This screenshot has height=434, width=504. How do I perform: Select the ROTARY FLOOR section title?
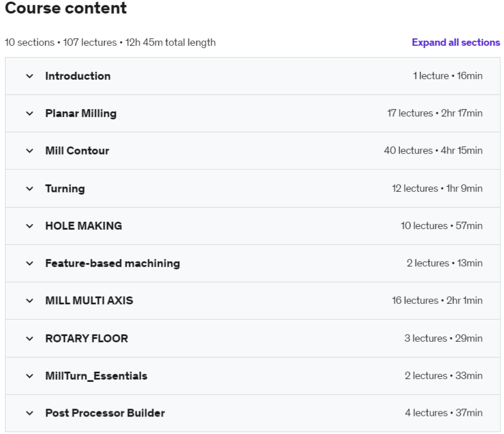[87, 338]
